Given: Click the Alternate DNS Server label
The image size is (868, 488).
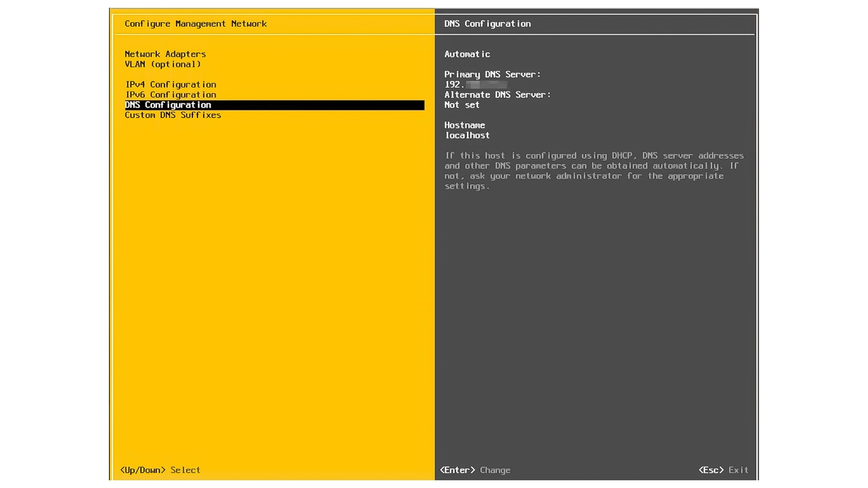Looking at the screenshot, I should point(497,95).
